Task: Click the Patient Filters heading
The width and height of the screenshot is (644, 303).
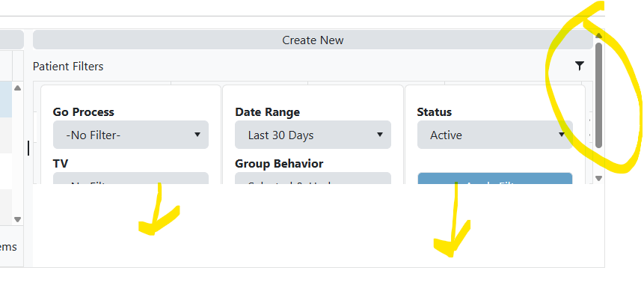Action: [68, 67]
